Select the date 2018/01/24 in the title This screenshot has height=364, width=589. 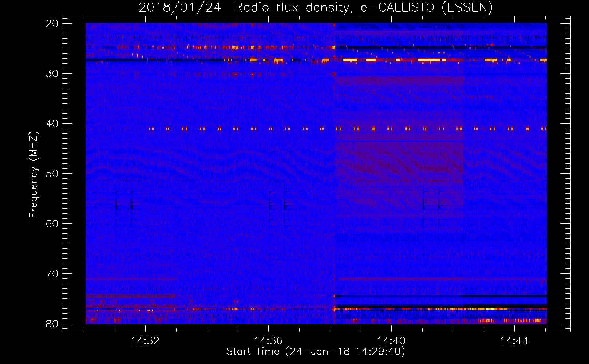pyautogui.click(x=180, y=8)
